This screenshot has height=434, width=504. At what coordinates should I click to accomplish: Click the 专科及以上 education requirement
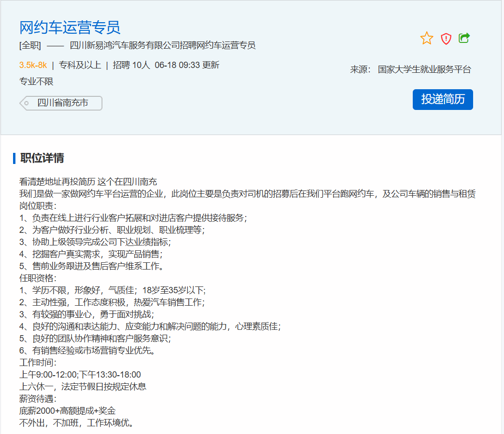(x=80, y=65)
